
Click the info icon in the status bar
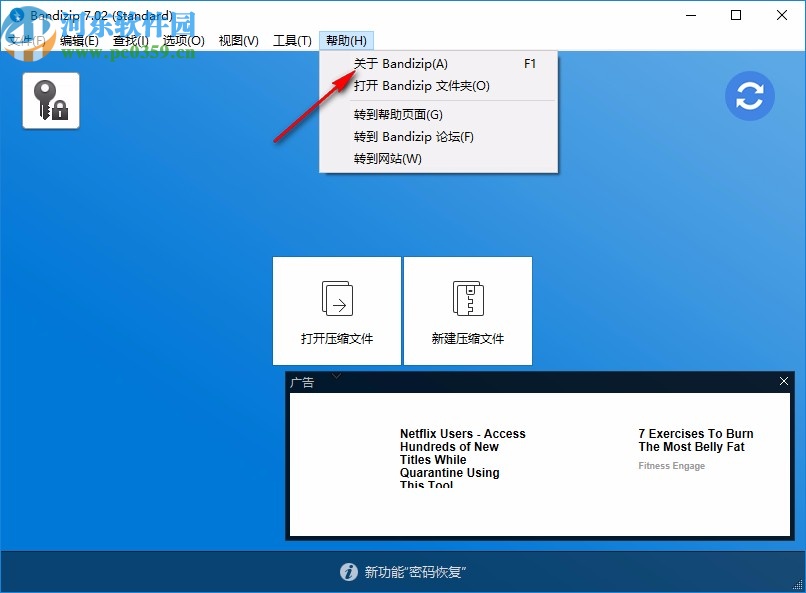pos(349,572)
